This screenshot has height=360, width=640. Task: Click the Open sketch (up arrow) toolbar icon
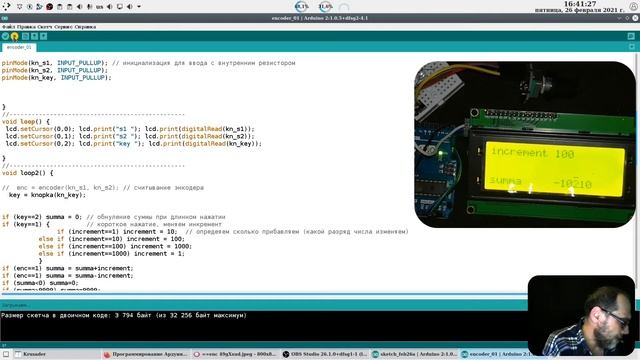pos(34,36)
